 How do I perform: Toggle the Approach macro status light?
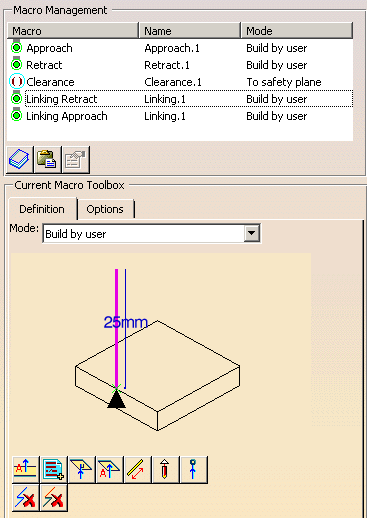point(16,47)
